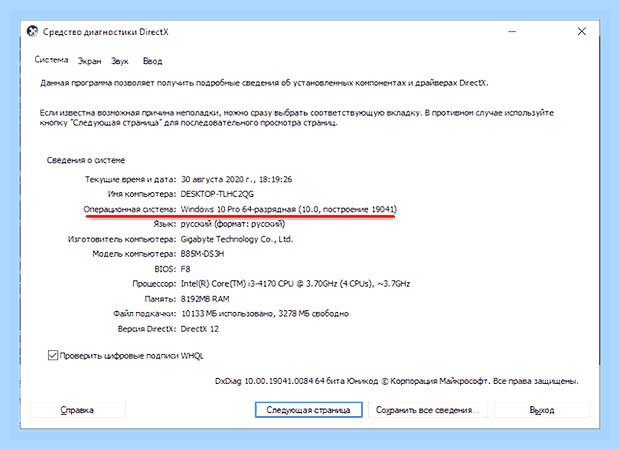Click the Справка button

pos(78,410)
